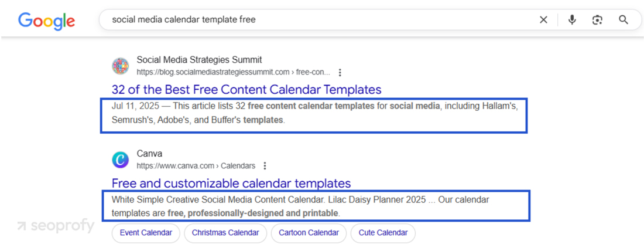Select the Cartoon Calendar chip
This screenshot has height=251, width=644.
coord(309,233)
